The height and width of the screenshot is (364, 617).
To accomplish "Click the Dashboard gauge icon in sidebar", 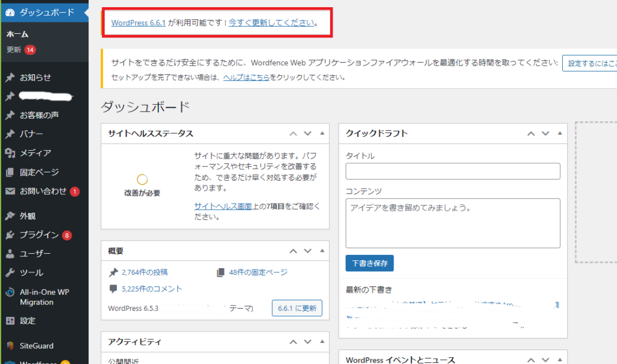I will coord(10,13).
